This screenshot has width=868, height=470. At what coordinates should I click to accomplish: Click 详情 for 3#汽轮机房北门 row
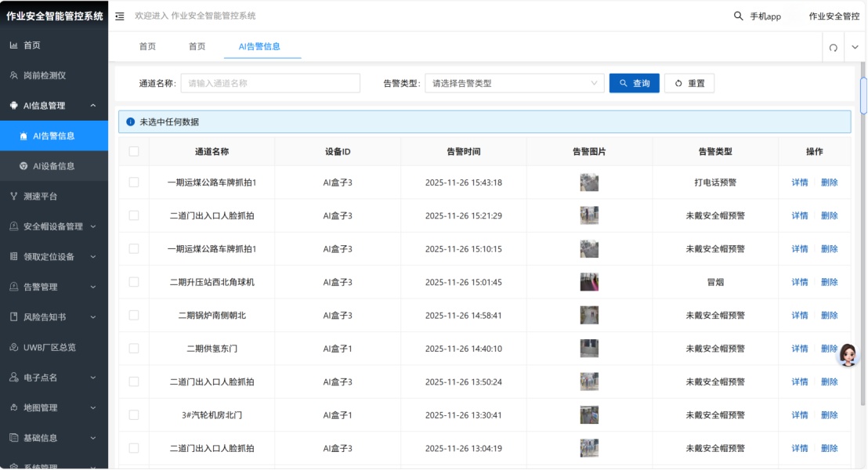[799, 415]
